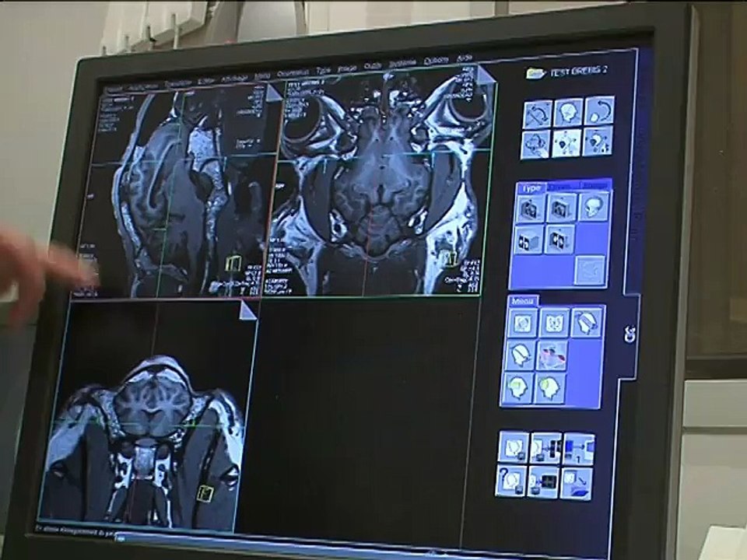Click split-view icon with grey cube in Type panel
This screenshot has height=560, width=747.
tap(528, 240)
